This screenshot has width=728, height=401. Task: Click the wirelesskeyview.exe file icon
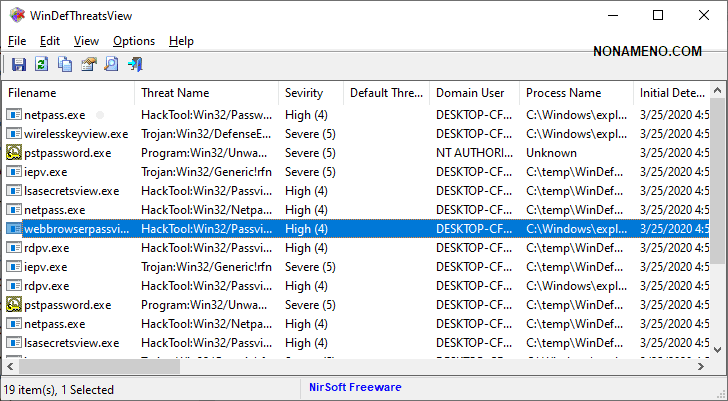tap(13, 134)
